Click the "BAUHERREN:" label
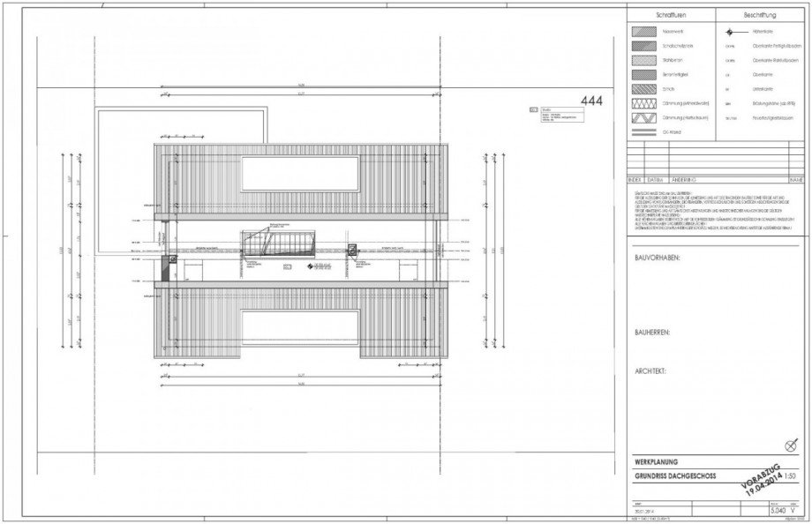The width and height of the screenshot is (812, 524). coord(652,333)
